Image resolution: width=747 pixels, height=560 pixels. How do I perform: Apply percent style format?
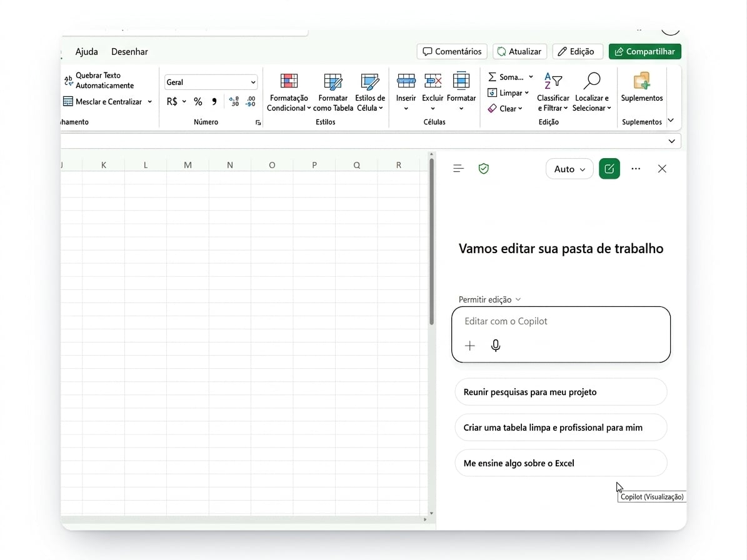tap(198, 101)
